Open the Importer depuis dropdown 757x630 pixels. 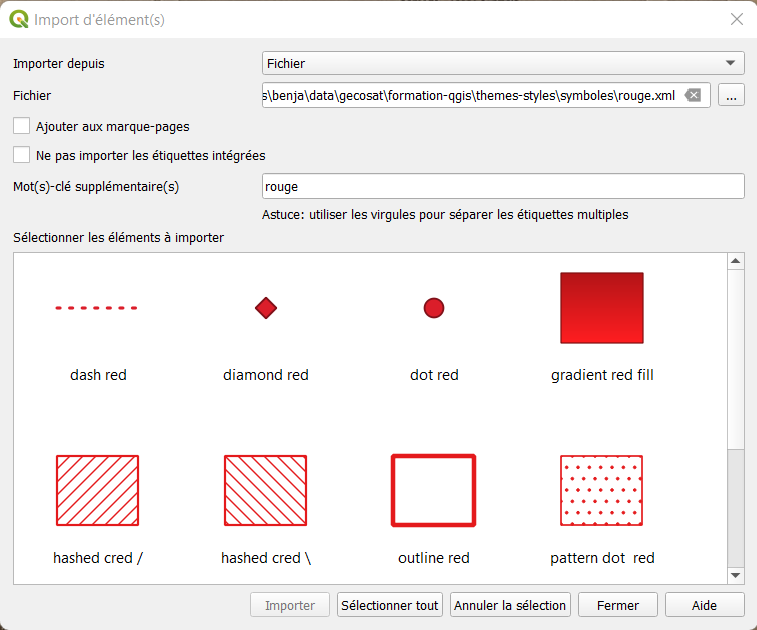503,64
